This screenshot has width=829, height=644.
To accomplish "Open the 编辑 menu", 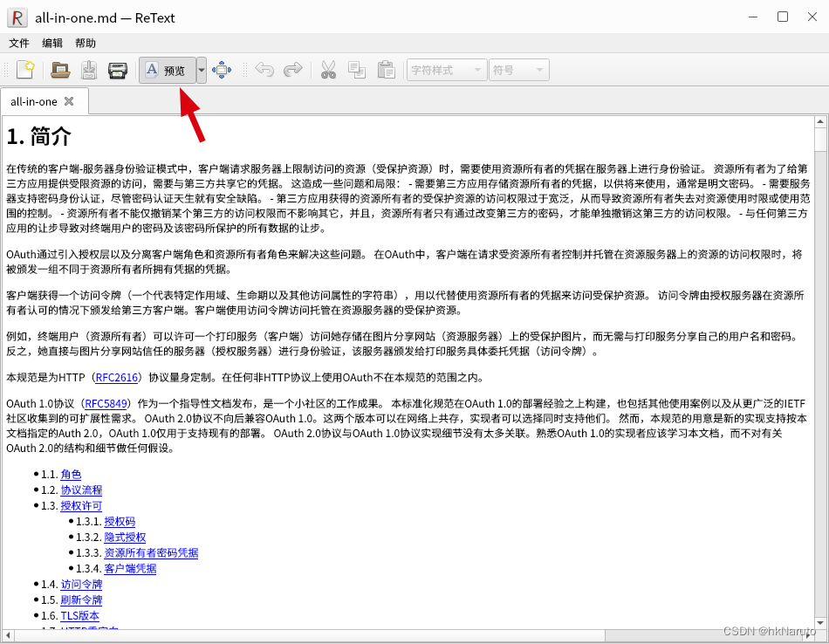I will [x=52, y=43].
